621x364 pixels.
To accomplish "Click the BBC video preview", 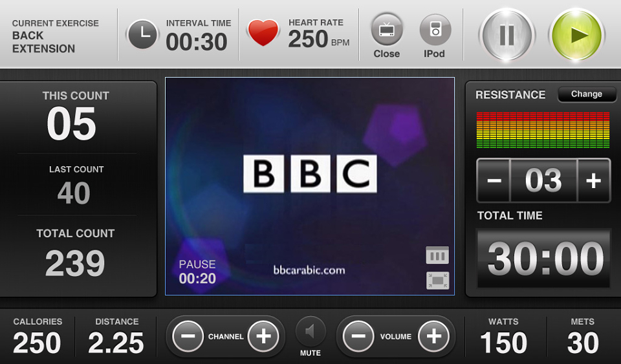I will click(x=310, y=186).
